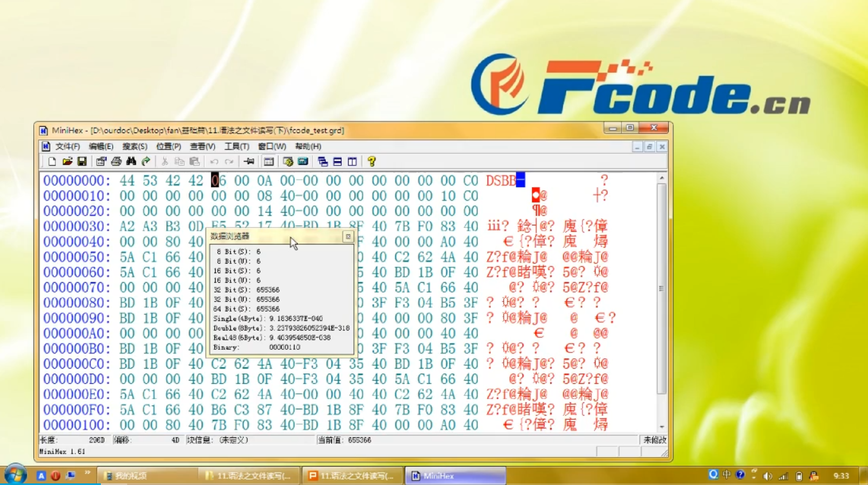Click the MiniHex document icon in menu bar
Screen dimensions: 868x485
pos(46,146)
